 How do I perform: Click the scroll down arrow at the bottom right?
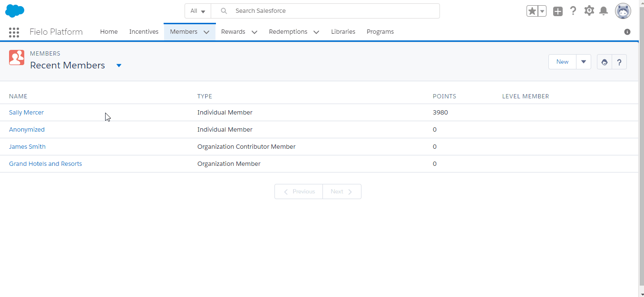coord(641,294)
